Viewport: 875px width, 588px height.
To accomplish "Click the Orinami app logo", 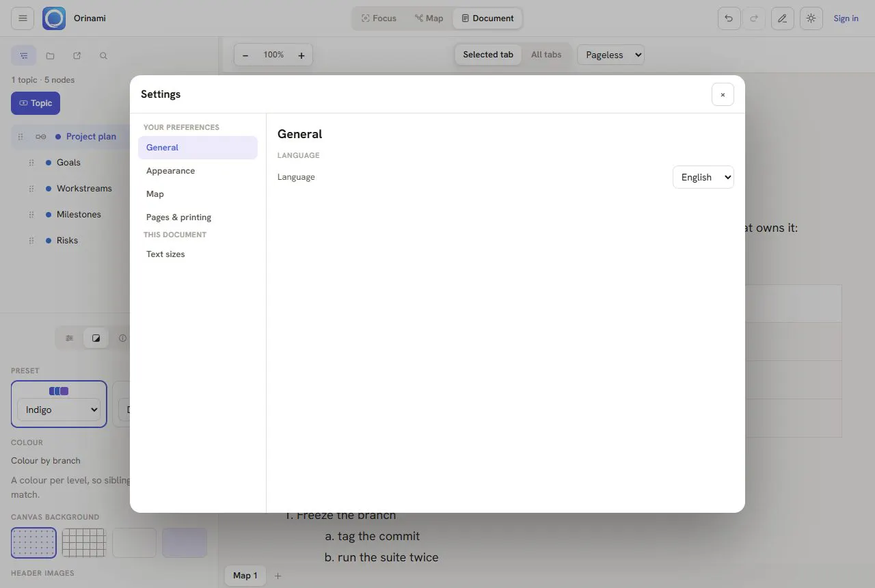I will 54,18.
